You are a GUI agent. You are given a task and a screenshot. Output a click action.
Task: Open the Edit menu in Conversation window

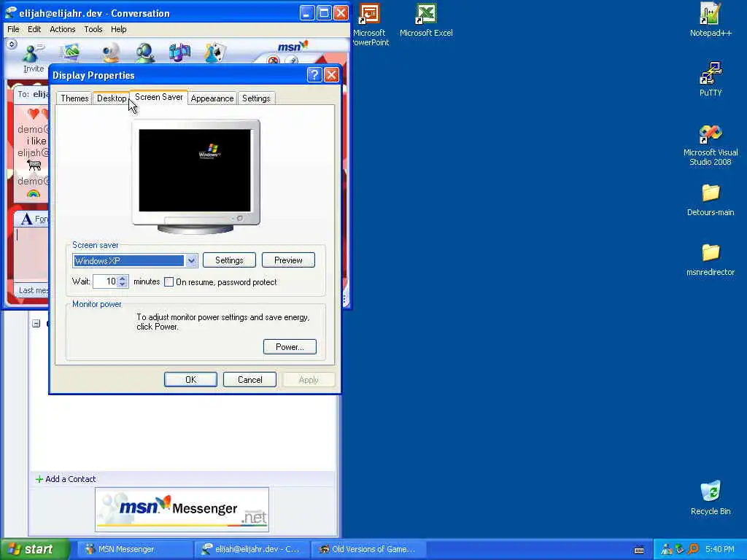(x=34, y=29)
